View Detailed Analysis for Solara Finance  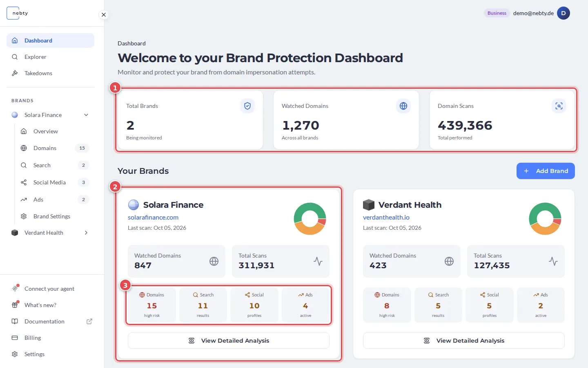click(x=229, y=341)
